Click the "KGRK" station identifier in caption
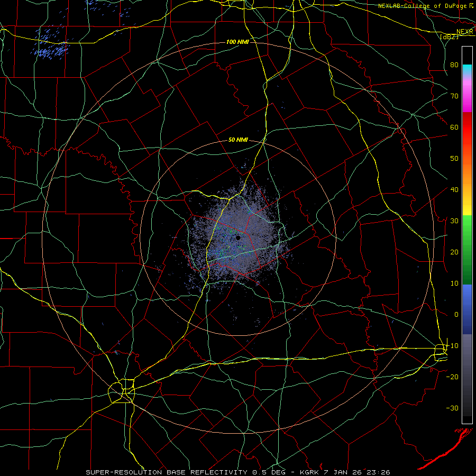 (x=310, y=472)
